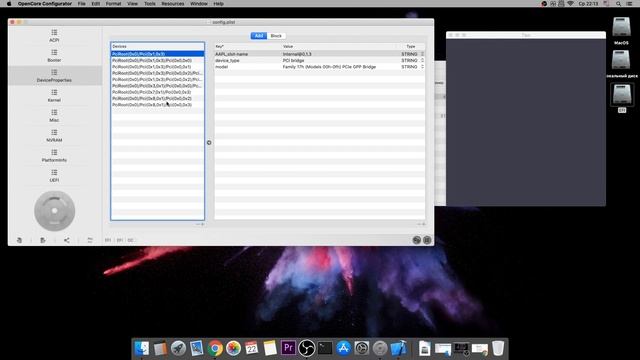This screenshot has height=360, width=640.
Task: Open the Help menu
Action: point(218,4)
